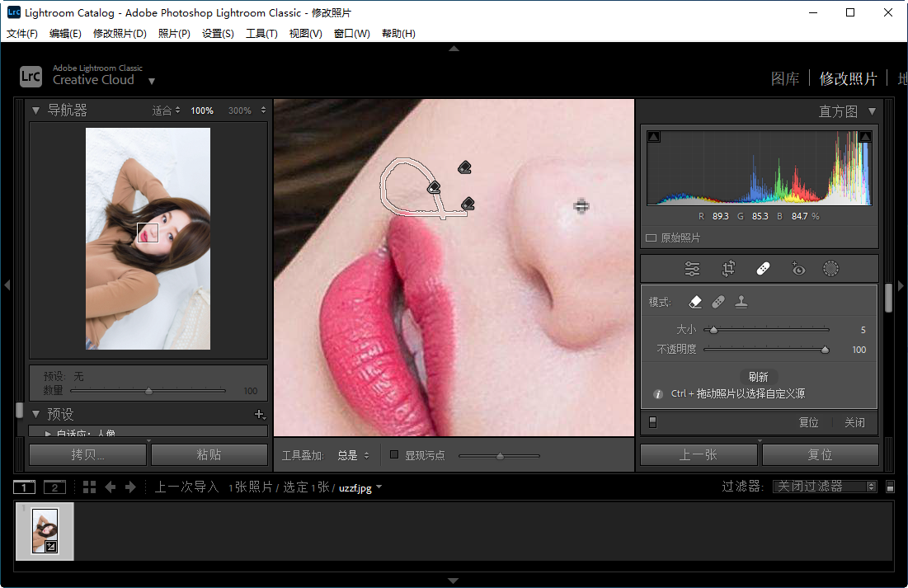Select the Red Eye Correction tool
Screen dimensions: 908x588
797,268
